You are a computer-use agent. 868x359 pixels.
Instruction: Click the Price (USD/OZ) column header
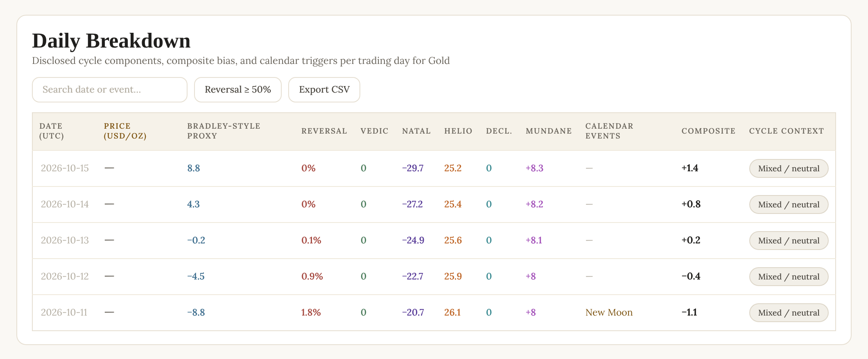(125, 131)
